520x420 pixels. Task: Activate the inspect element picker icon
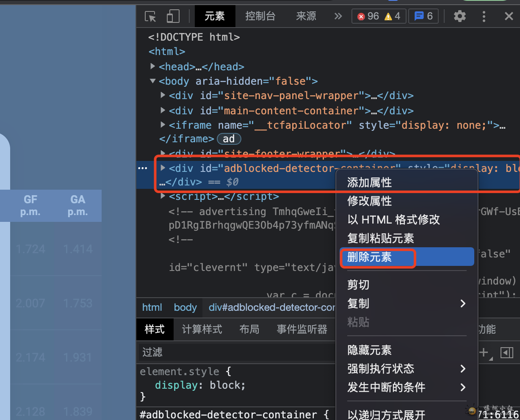click(150, 17)
